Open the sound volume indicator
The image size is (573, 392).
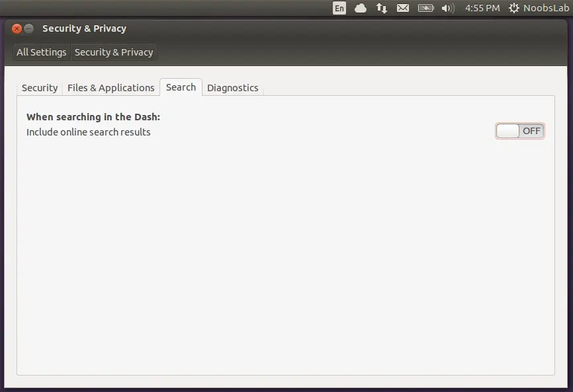(x=448, y=8)
